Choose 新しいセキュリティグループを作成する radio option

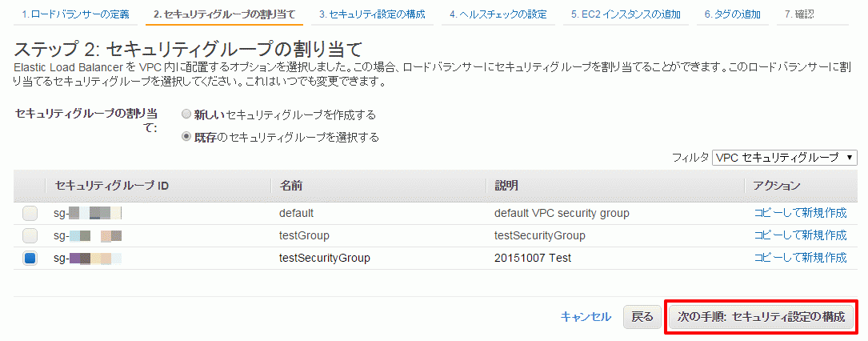pyautogui.click(x=186, y=115)
